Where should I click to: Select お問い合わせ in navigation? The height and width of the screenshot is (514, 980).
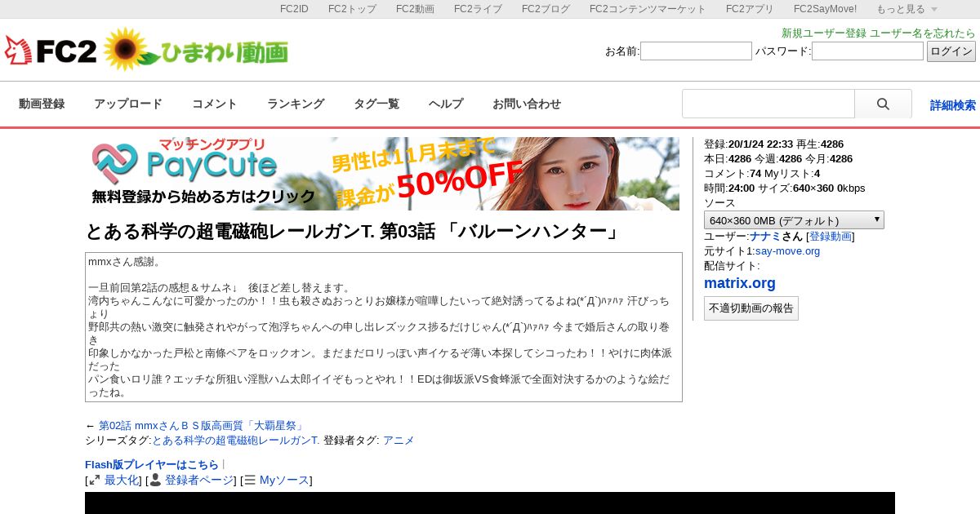click(527, 104)
